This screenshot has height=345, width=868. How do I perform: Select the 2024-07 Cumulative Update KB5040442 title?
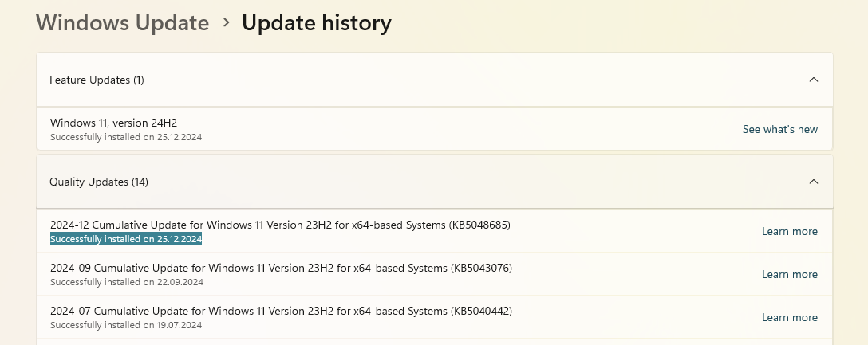point(281,312)
